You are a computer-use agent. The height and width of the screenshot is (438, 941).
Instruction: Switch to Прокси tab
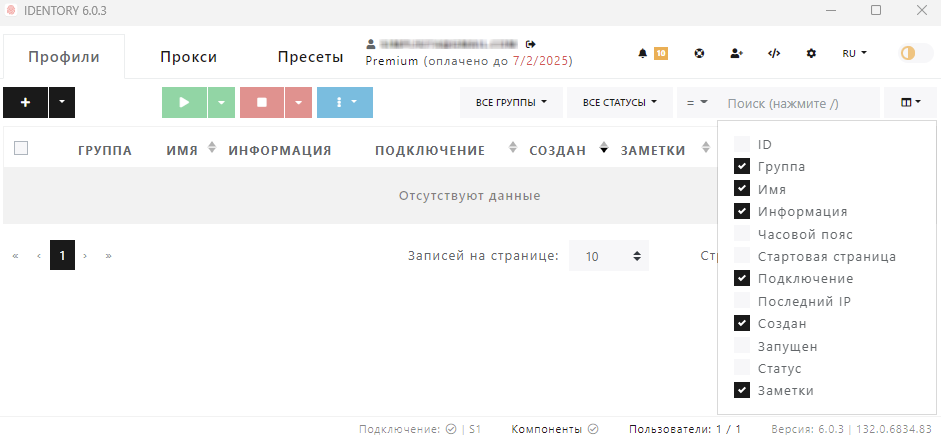[188, 57]
